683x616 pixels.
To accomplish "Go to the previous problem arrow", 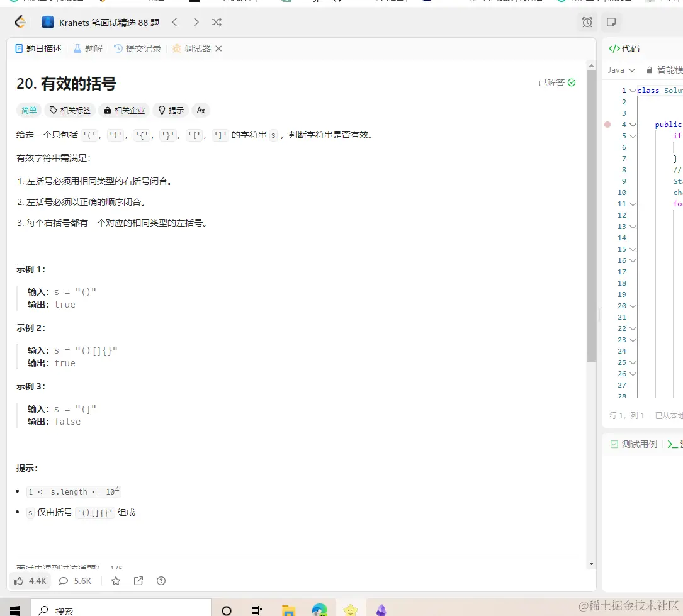I will coord(174,22).
